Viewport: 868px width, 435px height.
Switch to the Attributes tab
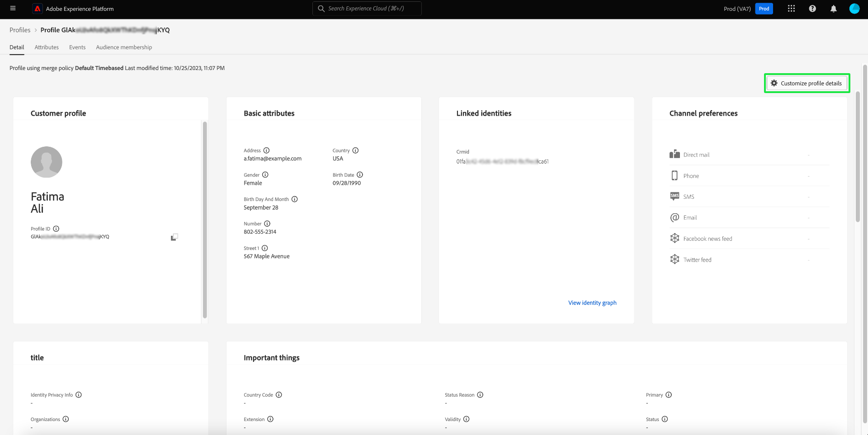point(47,47)
